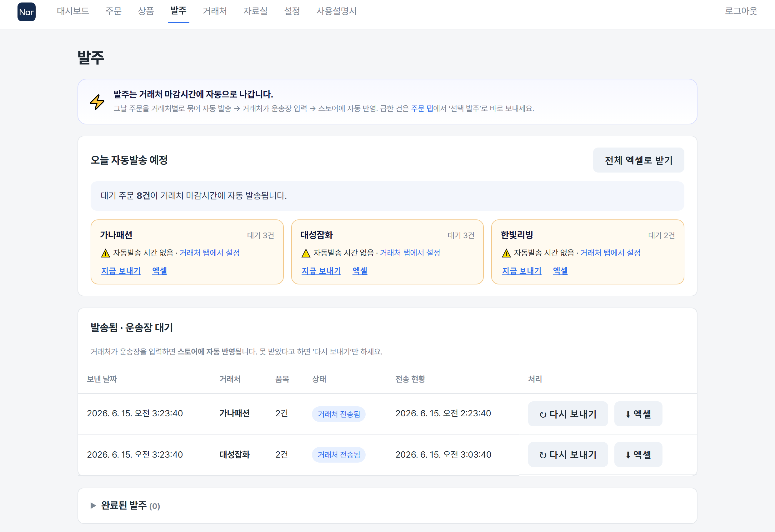Click 지금 보내기 in the 가나패션 card
The width and height of the screenshot is (775, 532).
pyautogui.click(x=121, y=271)
